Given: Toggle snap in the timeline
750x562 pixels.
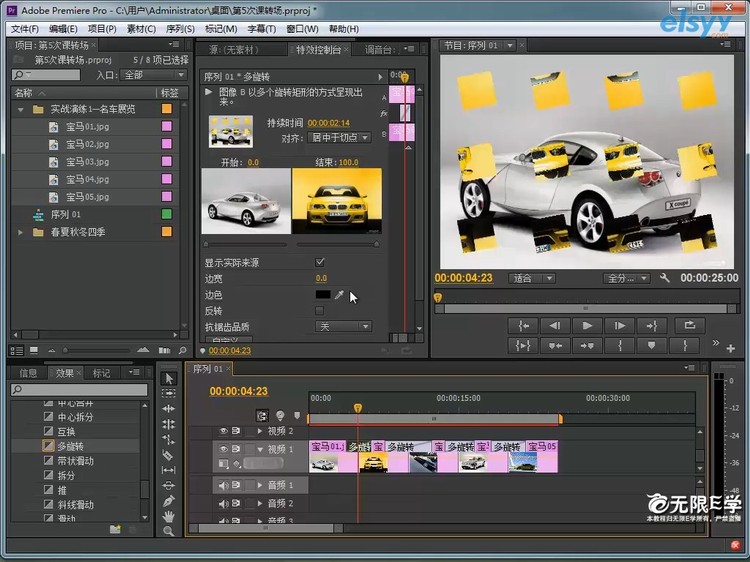Looking at the screenshot, I should click(262, 416).
